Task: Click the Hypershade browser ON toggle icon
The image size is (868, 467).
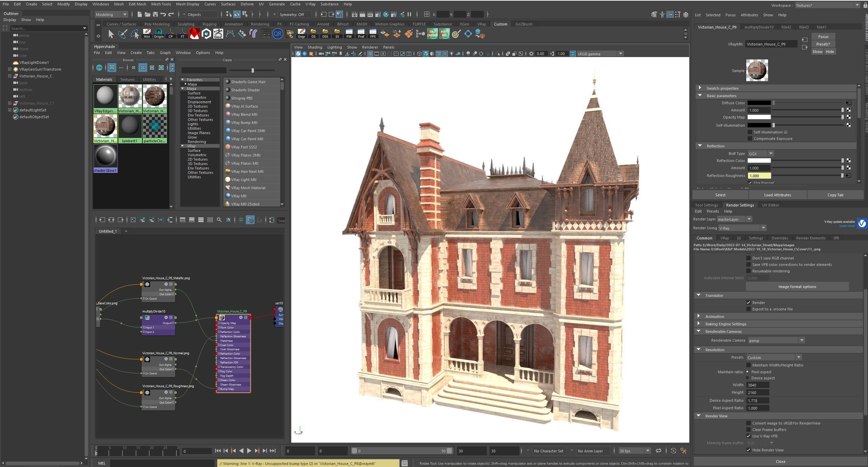Action: [99, 68]
